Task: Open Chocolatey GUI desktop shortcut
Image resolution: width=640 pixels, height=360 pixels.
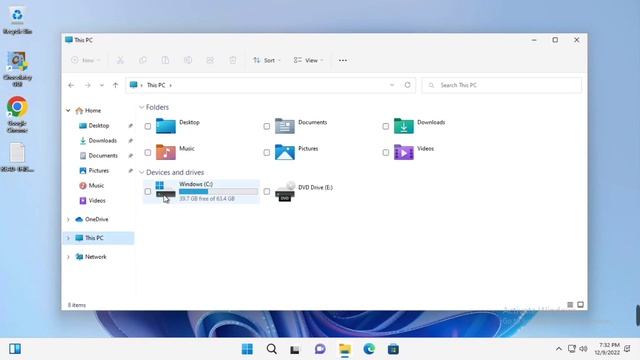Action: pyautogui.click(x=17, y=69)
